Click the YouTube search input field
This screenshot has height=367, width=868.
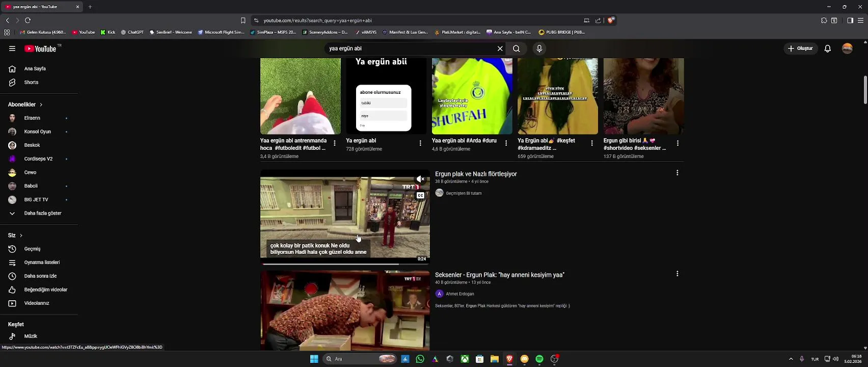(x=410, y=48)
